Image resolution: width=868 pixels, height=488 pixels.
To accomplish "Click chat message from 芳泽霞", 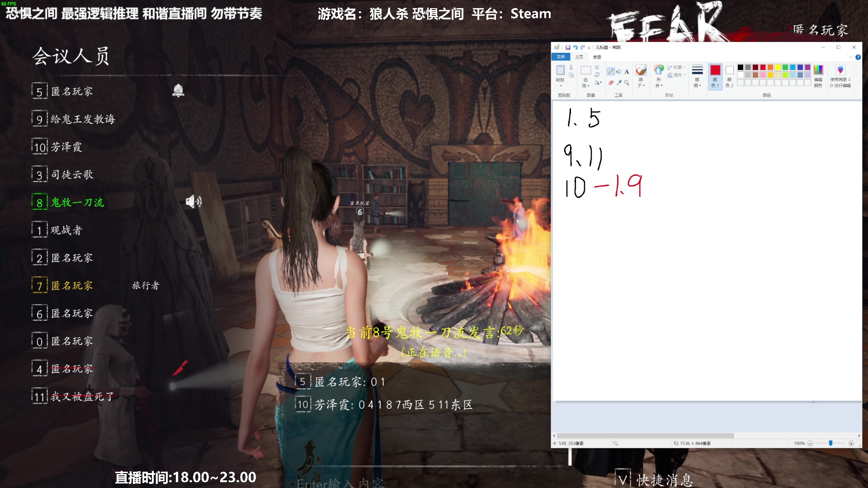I will tap(384, 404).
